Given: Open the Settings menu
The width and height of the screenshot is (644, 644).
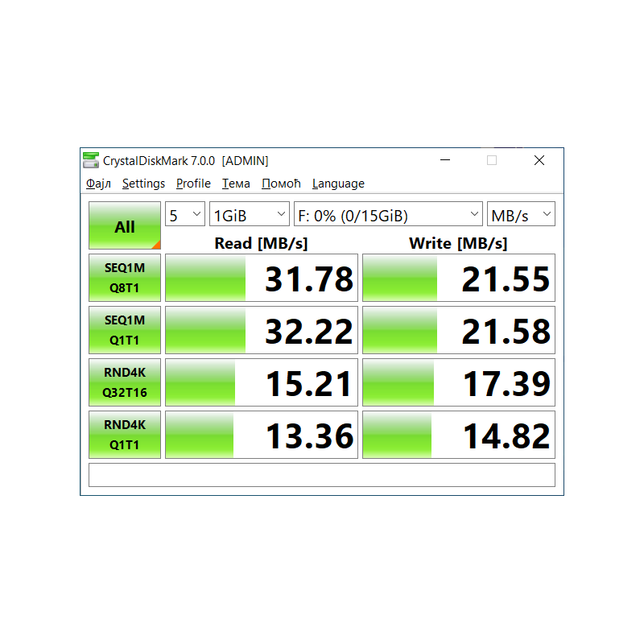Looking at the screenshot, I should pyautogui.click(x=143, y=184).
